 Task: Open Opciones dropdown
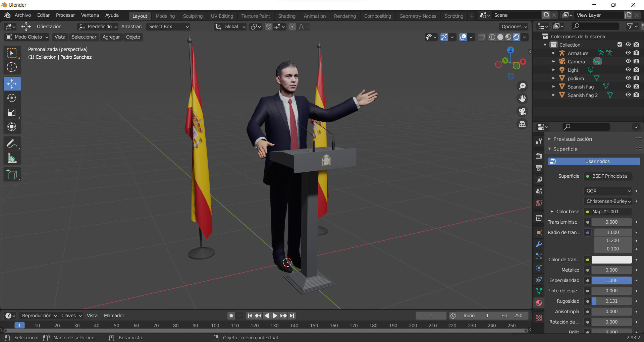514,27
